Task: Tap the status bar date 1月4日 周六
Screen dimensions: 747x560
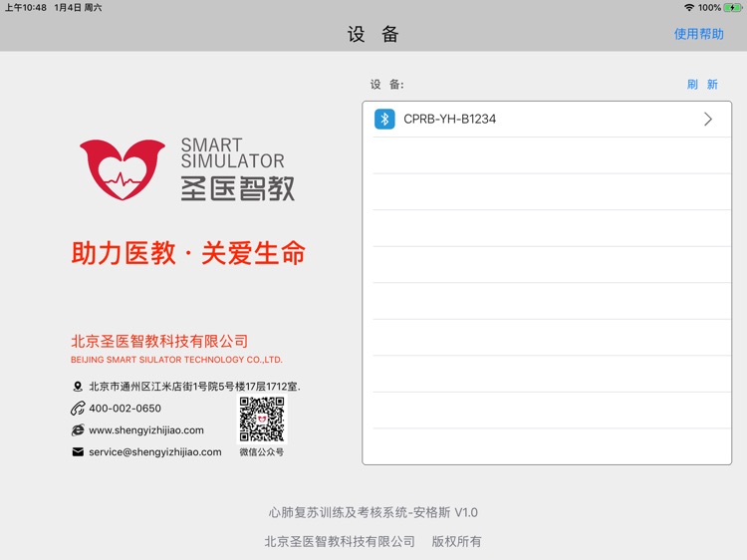Action: (x=78, y=8)
